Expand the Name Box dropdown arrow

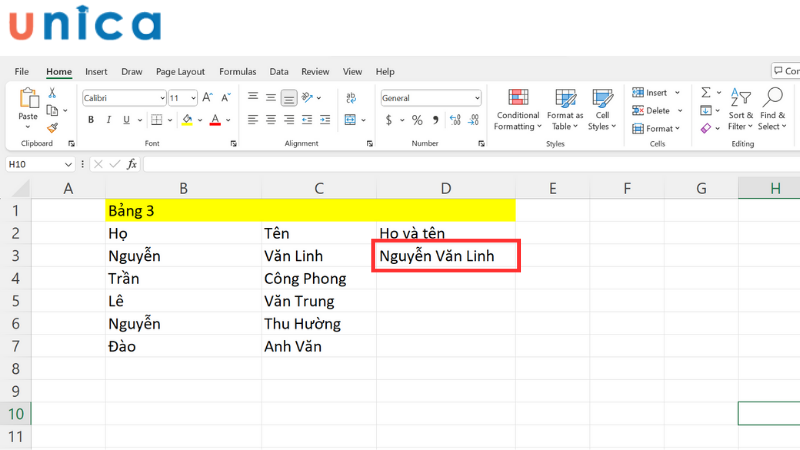click(x=68, y=164)
